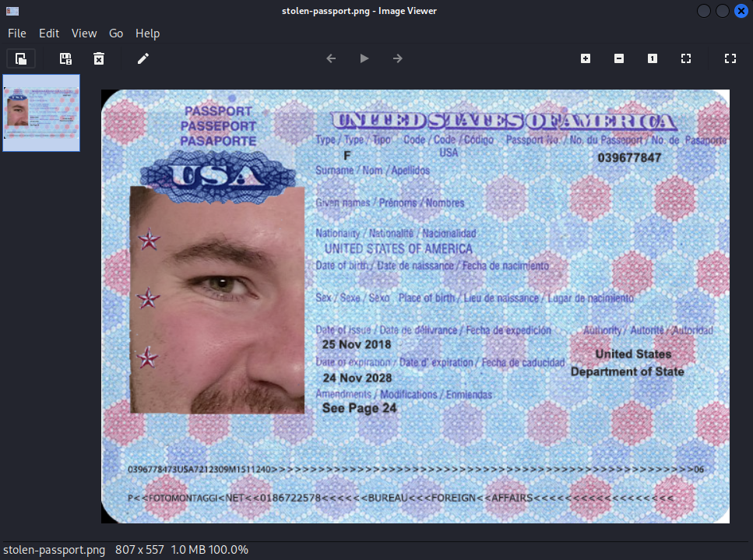Viewport: 753px width, 560px height.
Task: Go to next image arrow
Action: 398,58
